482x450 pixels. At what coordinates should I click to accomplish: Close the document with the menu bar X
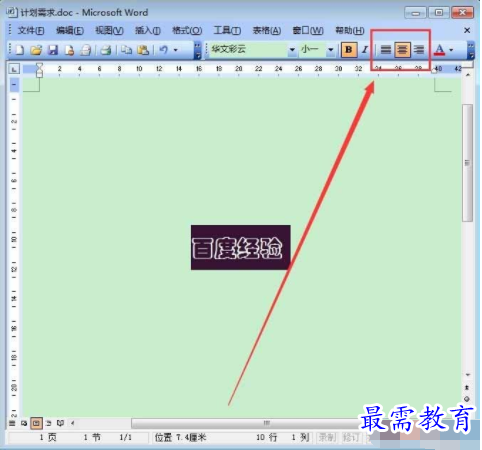click(x=467, y=30)
